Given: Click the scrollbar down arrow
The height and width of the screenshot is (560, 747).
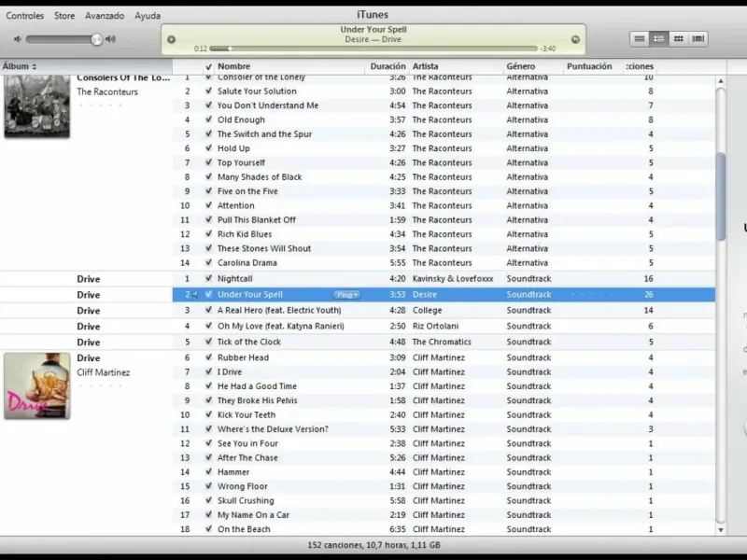Looking at the screenshot, I should (x=721, y=529).
